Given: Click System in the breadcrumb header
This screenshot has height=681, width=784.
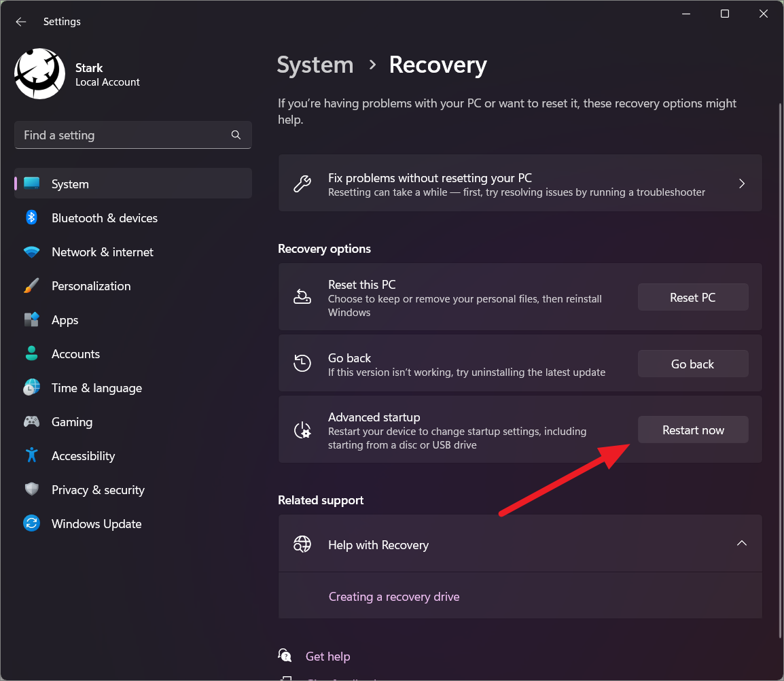Looking at the screenshot, I should point(315,65).
